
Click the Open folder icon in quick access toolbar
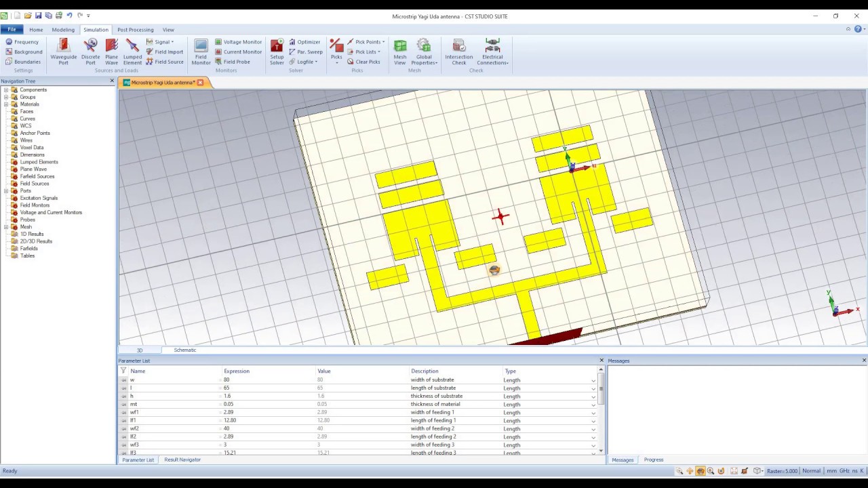(28, 15)
